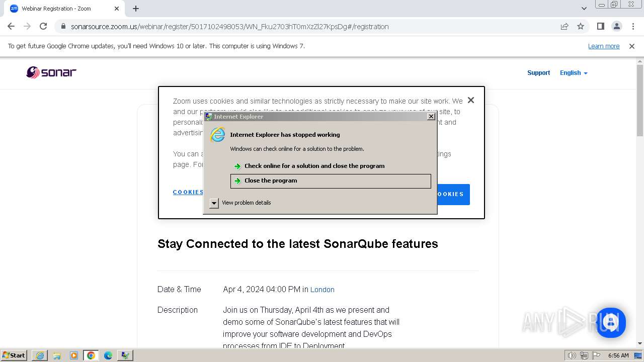Click the Sonar logo
This screenshot has height=362, width=644.
[51, 72]
